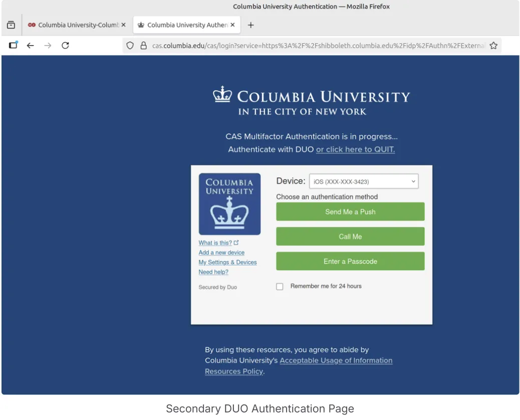Open a new tab with plus icon
The width and height of the screenshot is (520, 420).
pyautogui.click(x=250, y=25)
